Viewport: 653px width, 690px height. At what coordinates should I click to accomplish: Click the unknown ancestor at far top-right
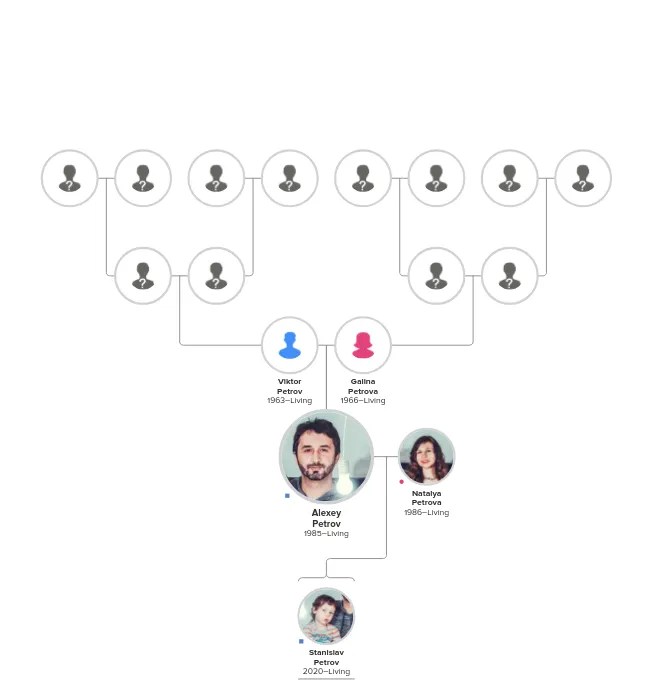coord(583,178)
